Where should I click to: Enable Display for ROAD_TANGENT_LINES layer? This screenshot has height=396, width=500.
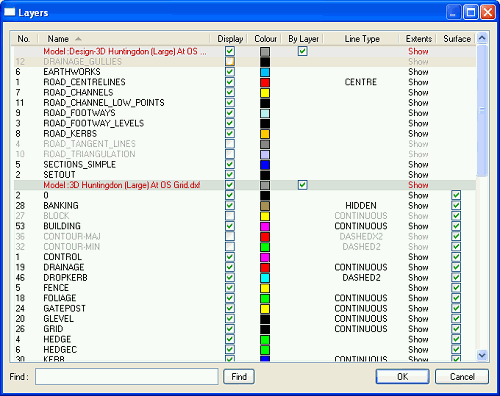(230, 144)
